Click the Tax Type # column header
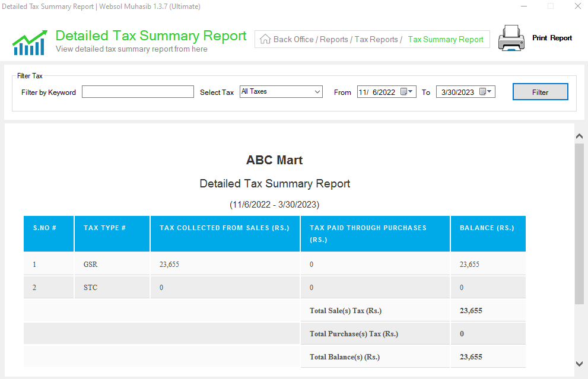The height and width of the screenshot is (379, 588). click(x=112, y=234)
